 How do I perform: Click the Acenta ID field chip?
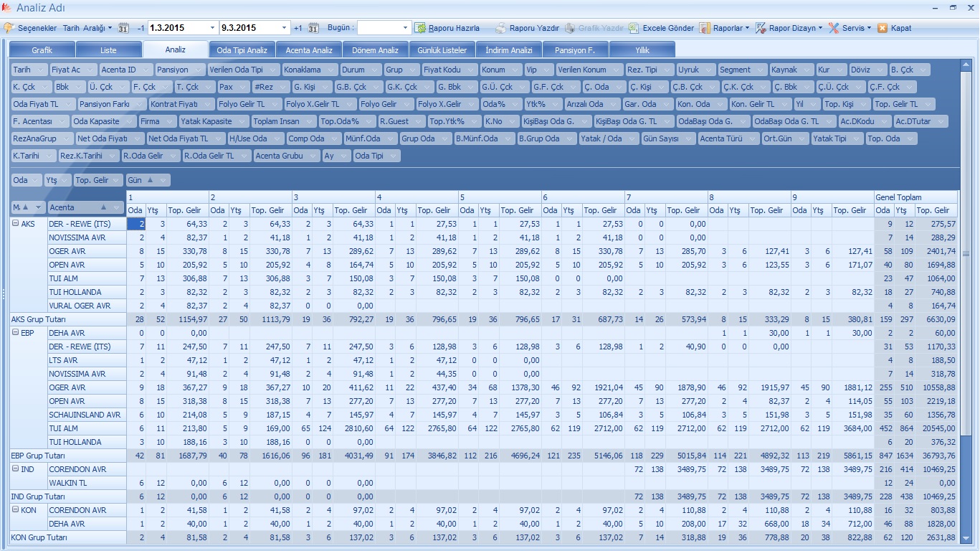click(x=125, y=70)
